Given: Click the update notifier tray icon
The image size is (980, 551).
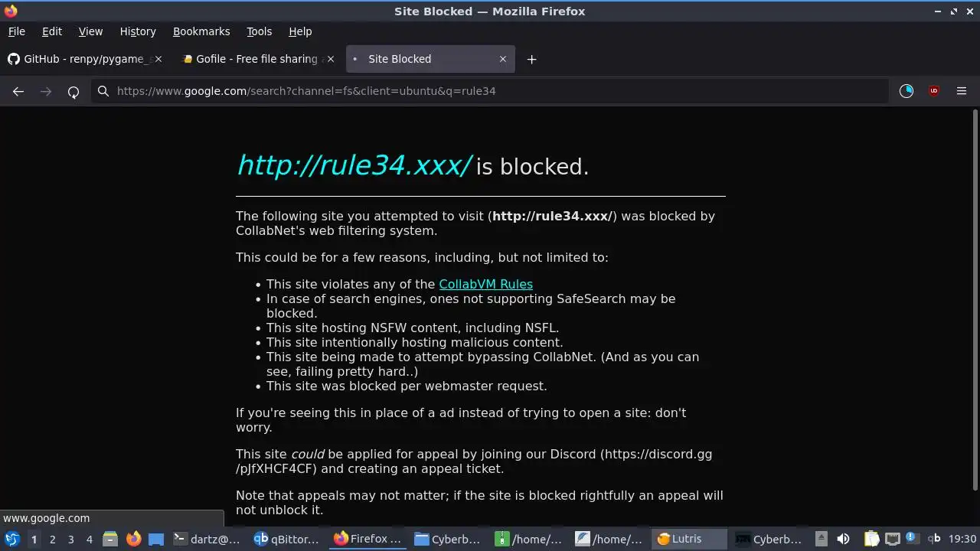Looking at the screenshot, I should tap(912, 538).
